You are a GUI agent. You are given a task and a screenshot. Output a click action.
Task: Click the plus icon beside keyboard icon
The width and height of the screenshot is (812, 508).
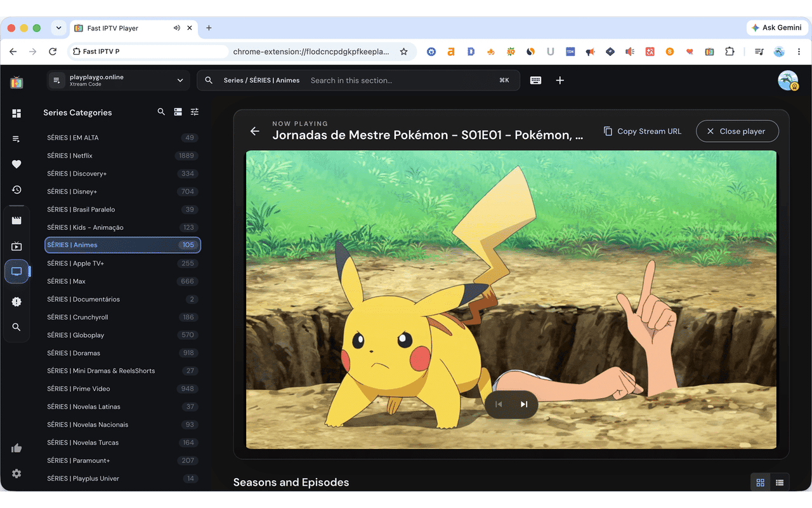[560, 80]
